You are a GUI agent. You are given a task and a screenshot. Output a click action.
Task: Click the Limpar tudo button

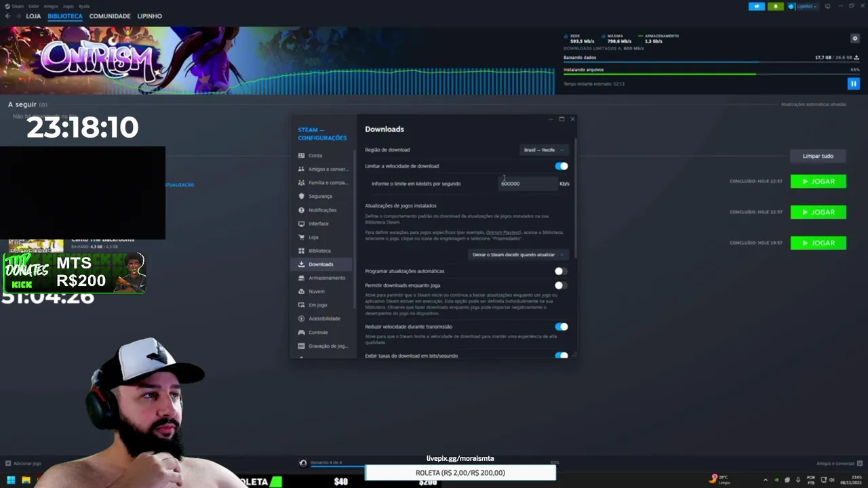coord(818,156)
